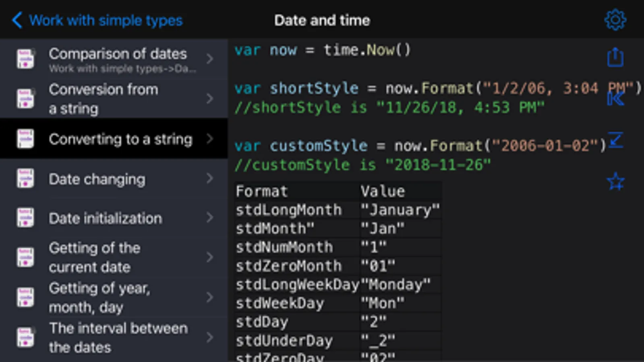Open settings with the gear icon
This screenshot has height=362, width=644.
point(615,20)
